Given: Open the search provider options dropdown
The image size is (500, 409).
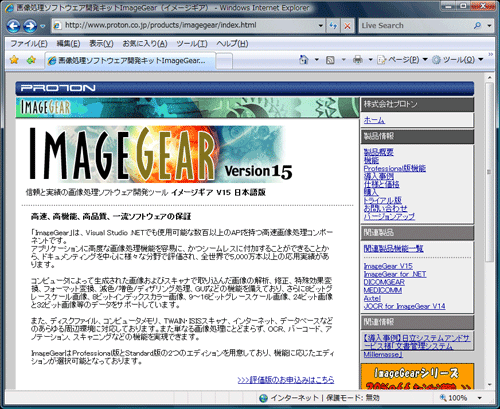Looking at the screenshot, I should [489, 26].
